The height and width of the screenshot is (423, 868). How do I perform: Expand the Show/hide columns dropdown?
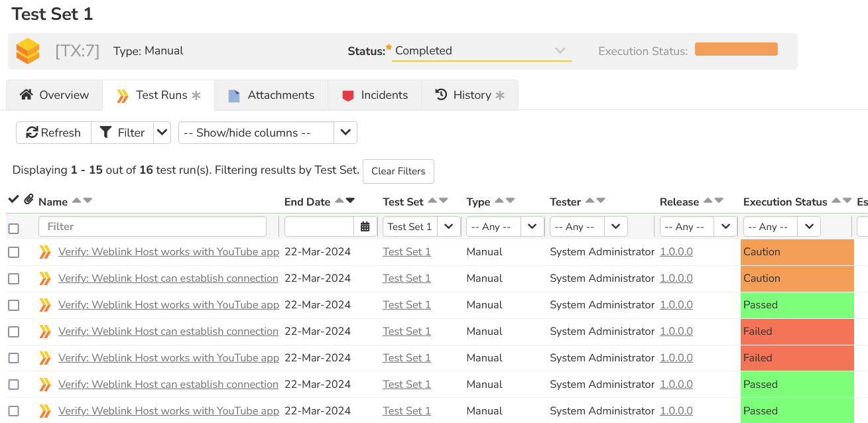coord(345,133)
